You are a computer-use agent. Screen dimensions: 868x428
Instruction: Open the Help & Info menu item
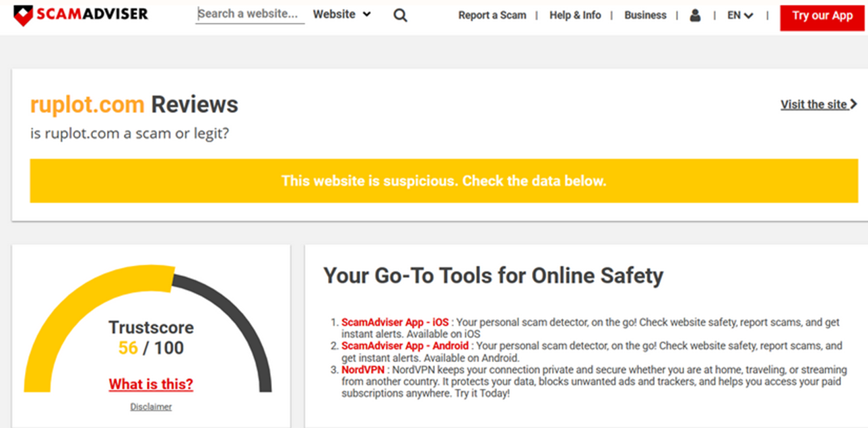coord(575,15)
